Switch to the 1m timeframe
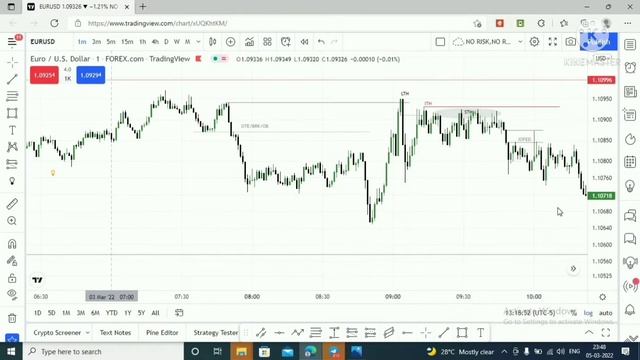The image size is (640, 360). (82, 42)
